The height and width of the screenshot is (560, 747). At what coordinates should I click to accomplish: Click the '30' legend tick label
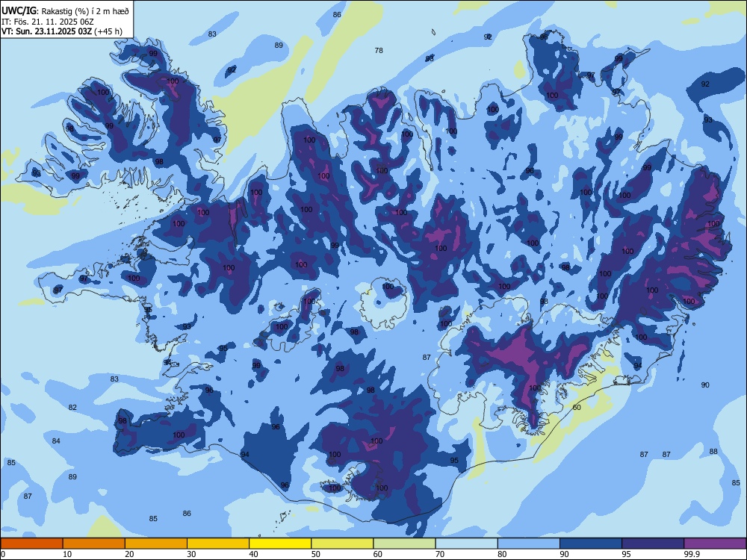pos(191,554)
